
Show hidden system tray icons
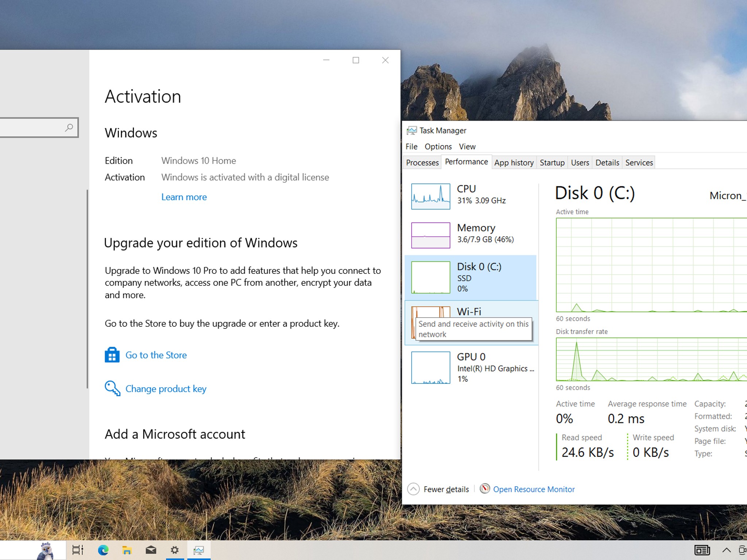726,550
